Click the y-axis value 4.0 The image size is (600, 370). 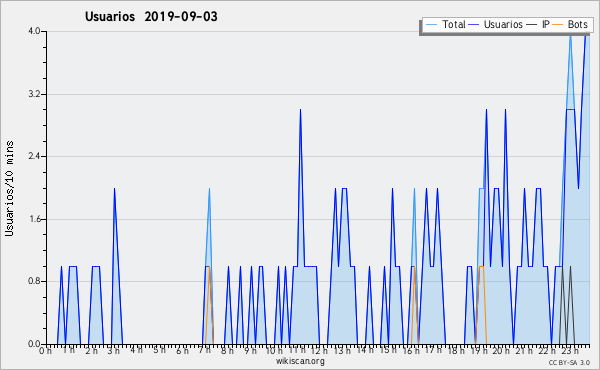34,31
